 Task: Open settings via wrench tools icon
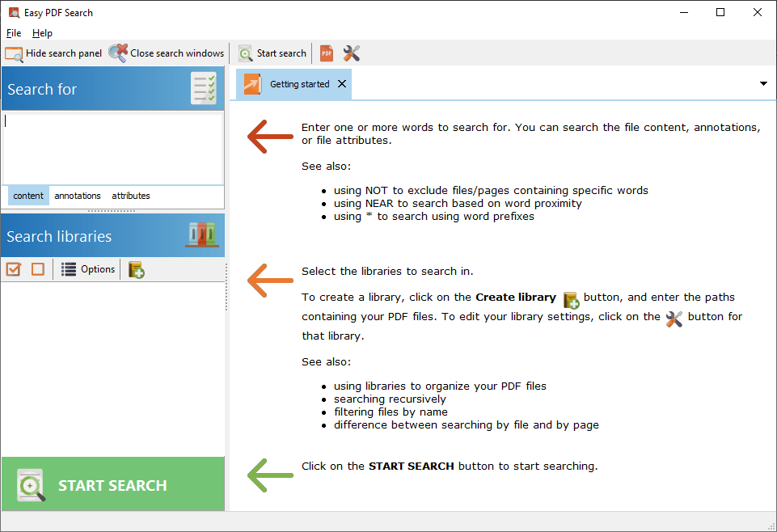[x=351, y=53]
